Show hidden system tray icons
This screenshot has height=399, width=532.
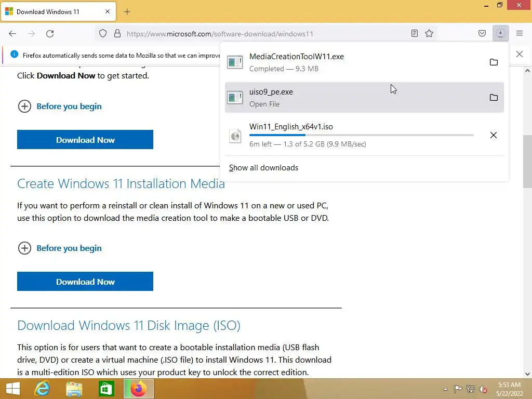tap(445, 389)
